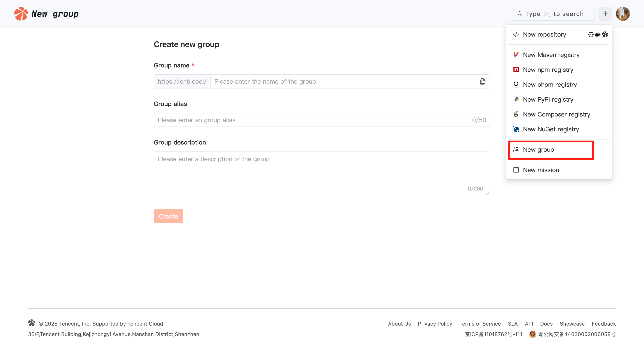This screenshot has width=644, height=349.
Task: Open the Privacy Policy link
Action: 435,324
